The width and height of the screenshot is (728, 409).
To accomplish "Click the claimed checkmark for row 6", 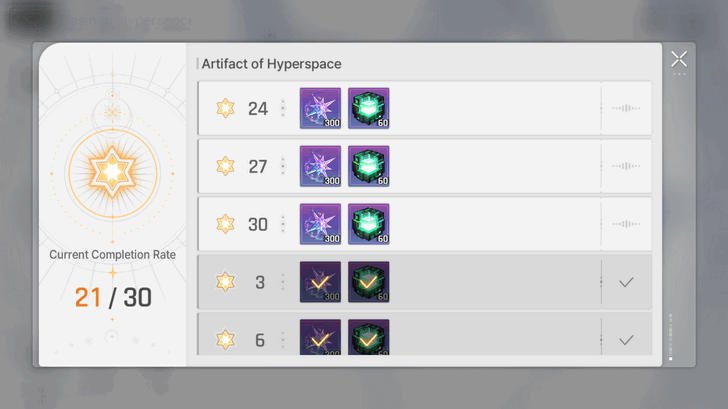I will pos(626,340).
